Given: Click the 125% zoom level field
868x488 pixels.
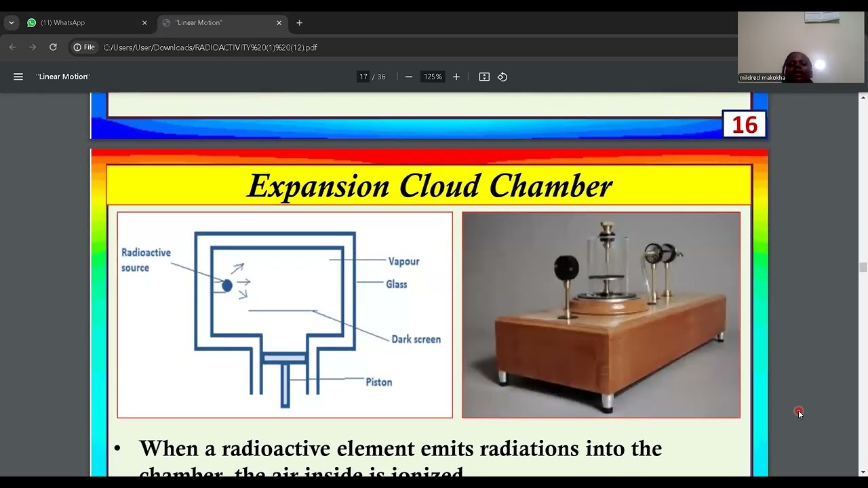Looking at the screenshot, I should coord(433,77).
